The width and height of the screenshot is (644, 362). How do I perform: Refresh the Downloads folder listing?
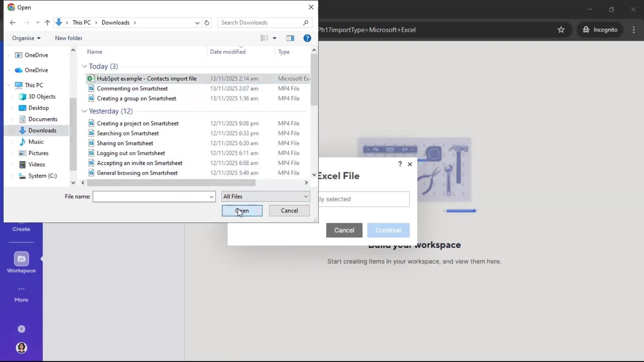point(207,22)
